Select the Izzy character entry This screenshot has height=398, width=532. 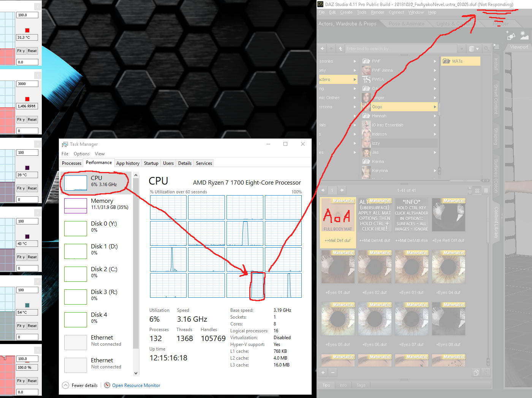point(399,143)
